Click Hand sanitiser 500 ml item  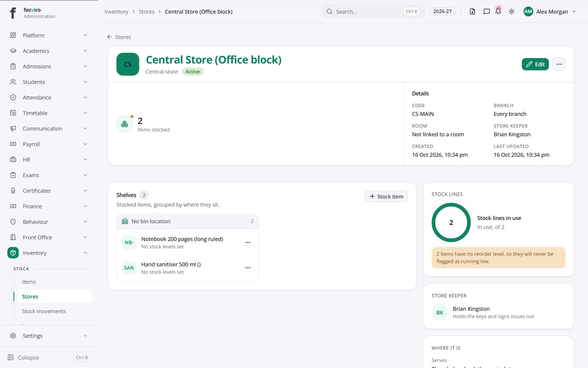tap(188, 268)
